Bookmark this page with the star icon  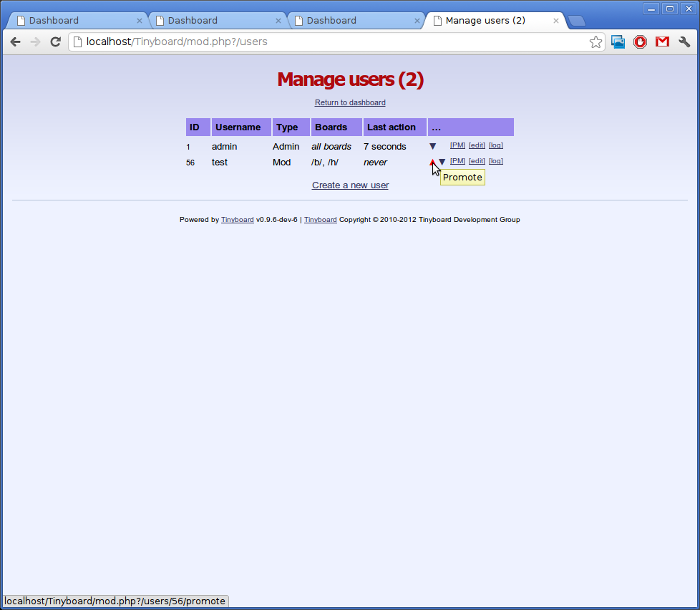click(596, 42)
